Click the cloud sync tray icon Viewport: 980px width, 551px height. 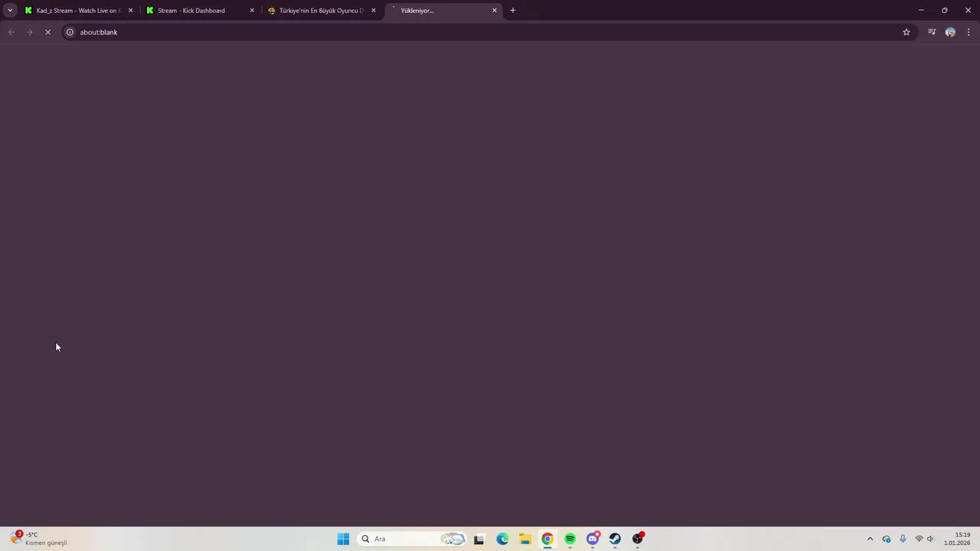[887, 539]
